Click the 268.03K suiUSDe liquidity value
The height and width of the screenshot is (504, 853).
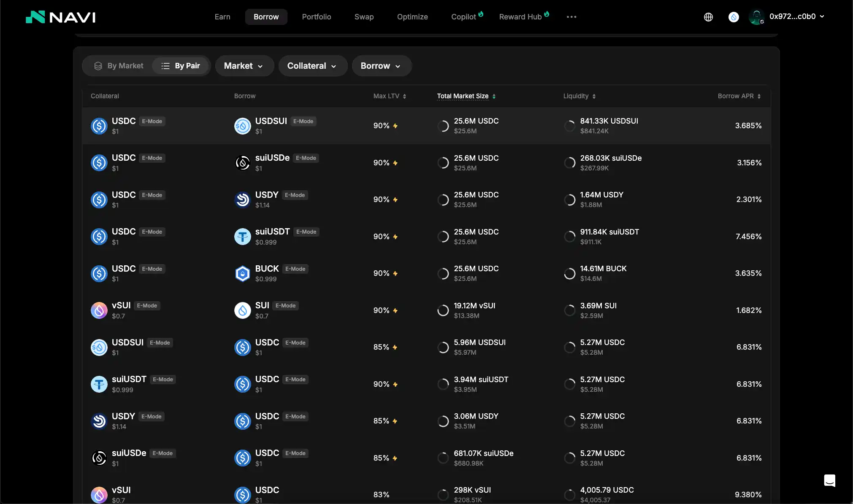click(x=611, y=158)
